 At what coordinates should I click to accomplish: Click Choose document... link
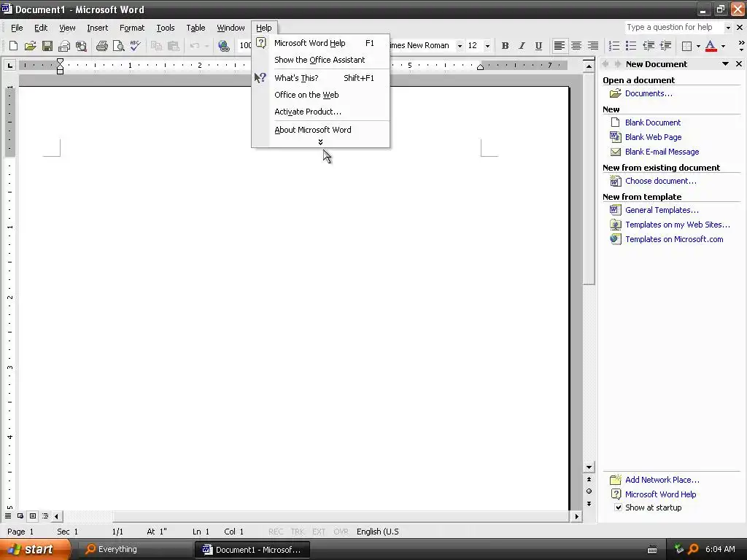coord(660,181)
